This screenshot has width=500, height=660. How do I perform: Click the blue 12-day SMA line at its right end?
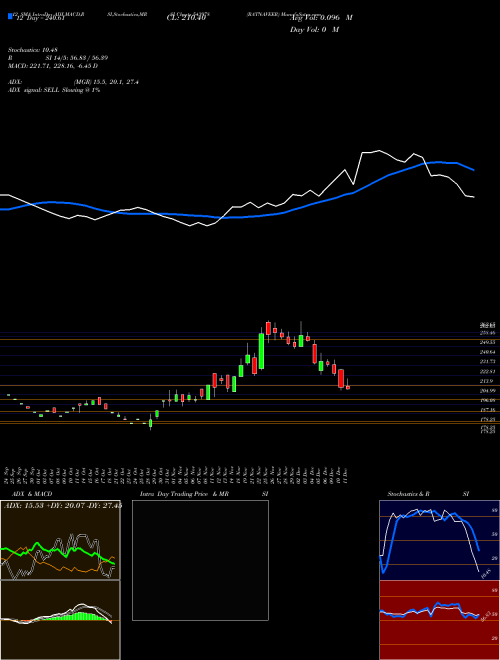[x=473, y=170]
